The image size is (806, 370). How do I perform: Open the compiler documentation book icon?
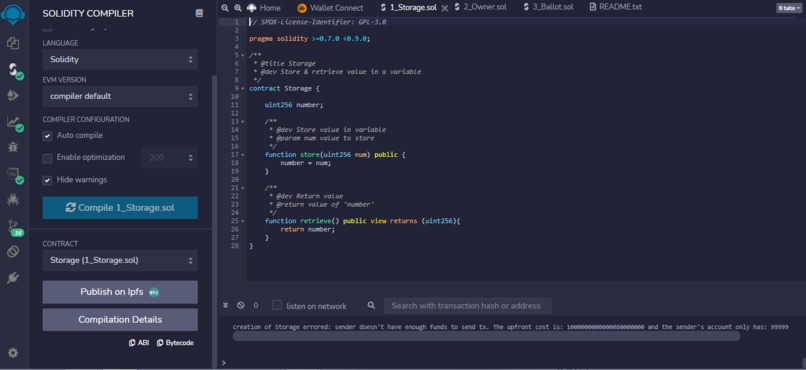click(199, 13)
